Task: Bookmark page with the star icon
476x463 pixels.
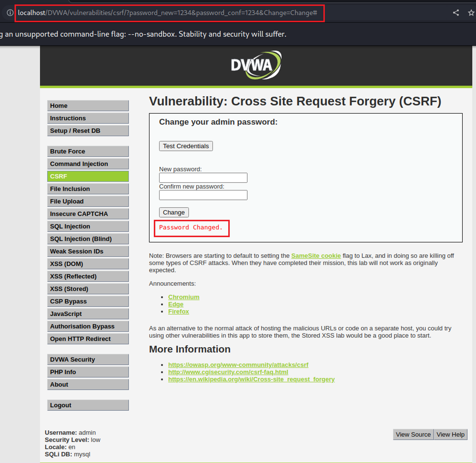Action: tap(471, 13)
